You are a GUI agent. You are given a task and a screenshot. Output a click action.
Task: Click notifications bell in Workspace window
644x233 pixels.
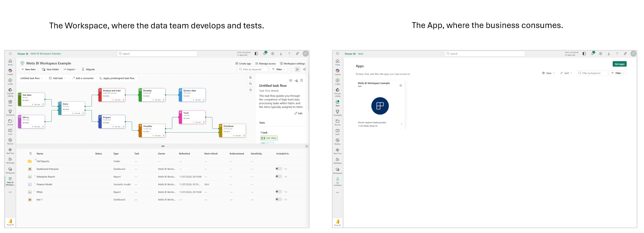[265, 54]
